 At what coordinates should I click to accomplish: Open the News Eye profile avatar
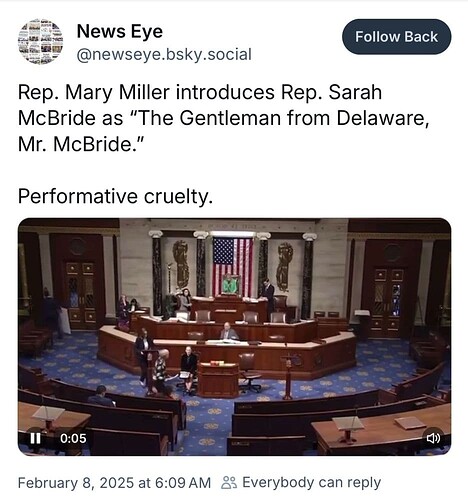[x=41, y=42]
